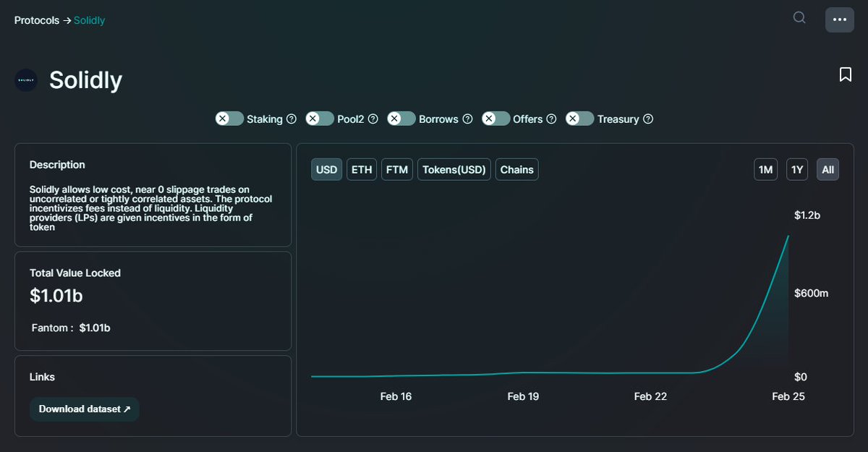Viewport: 868px width, 452px height.
Task: Open the Treasury help tooltip icon
Action: [647, 119]
